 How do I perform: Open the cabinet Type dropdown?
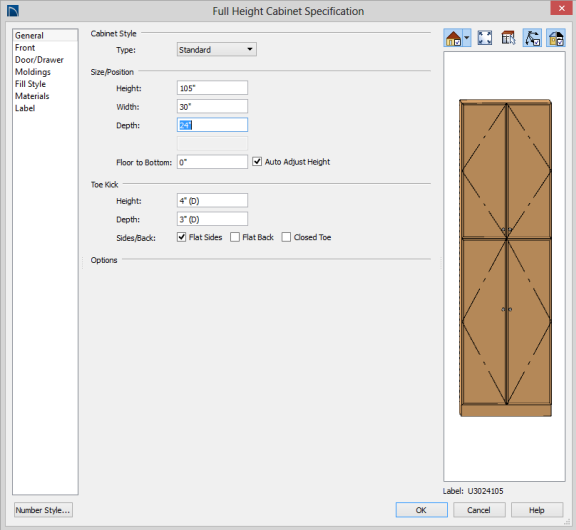click(217, 50)
